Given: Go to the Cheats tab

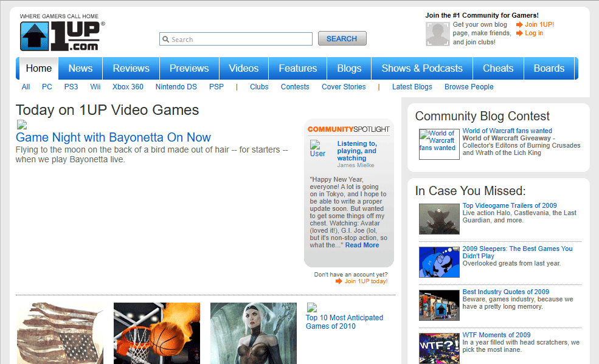Looking at the screenshot, I should (x=498, y=69).
